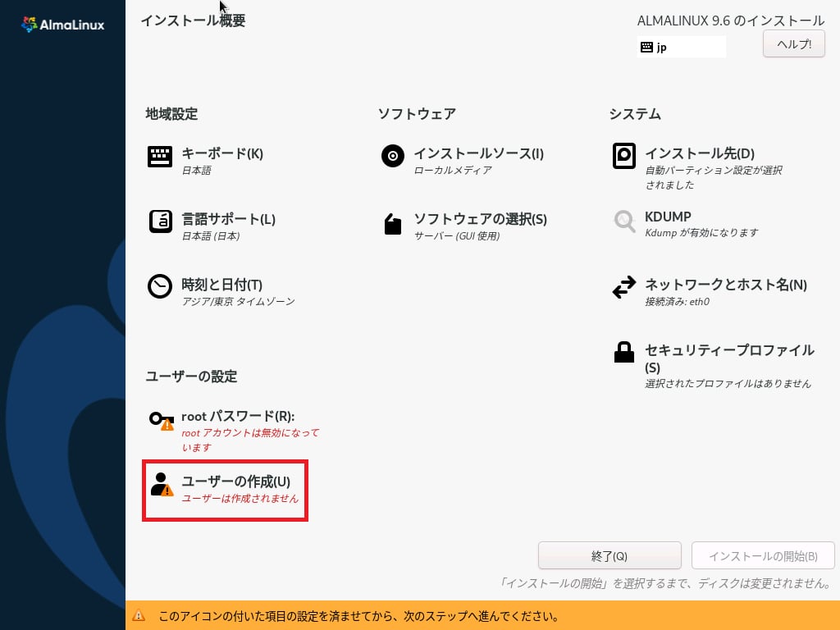The image size is (840, 630).
Task: Click the 終了(Q) button
Action: click(x=609, y=556)
